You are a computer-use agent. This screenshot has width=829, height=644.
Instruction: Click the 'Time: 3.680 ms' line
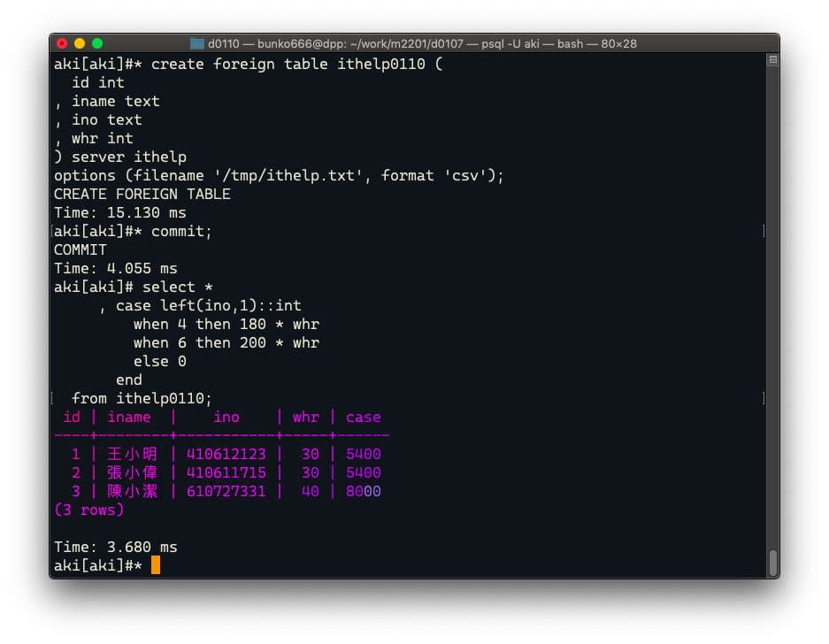(x=116, y=547)
